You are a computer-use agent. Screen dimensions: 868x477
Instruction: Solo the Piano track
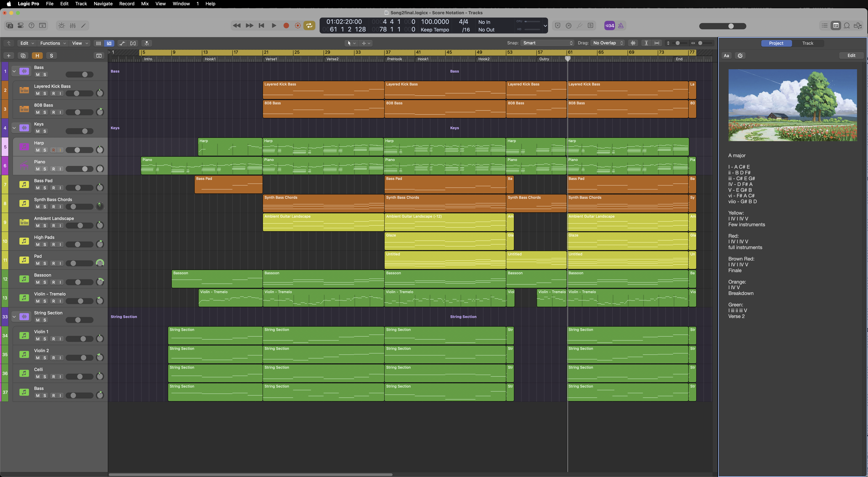45,169
